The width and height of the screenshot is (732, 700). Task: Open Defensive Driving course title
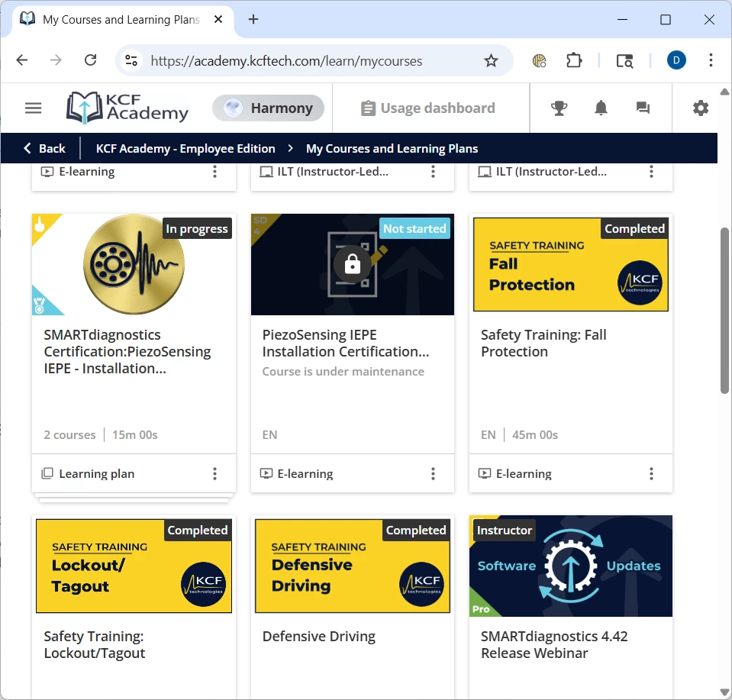point(319,637)
